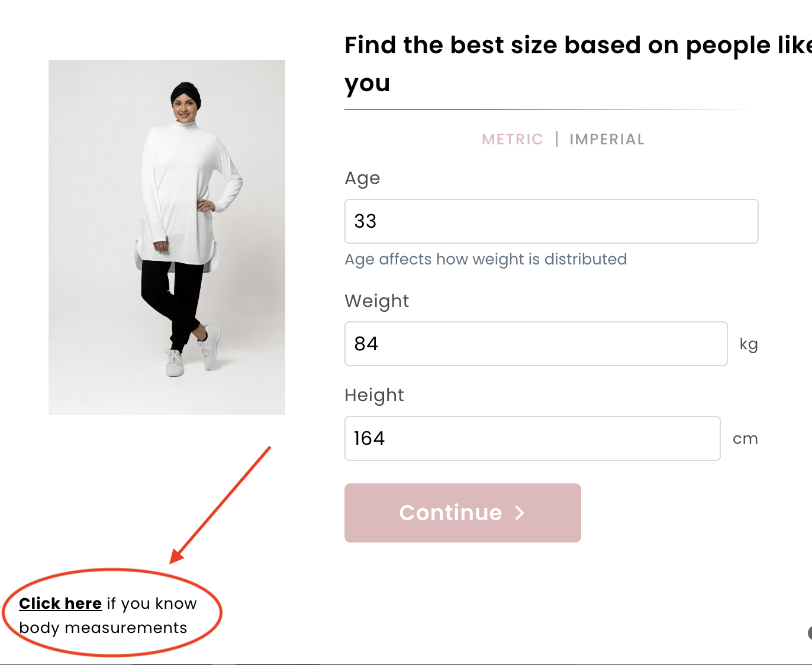Select the Height field showing 164
The width and height of the screenshot is (812, 665).
point(532,438)
